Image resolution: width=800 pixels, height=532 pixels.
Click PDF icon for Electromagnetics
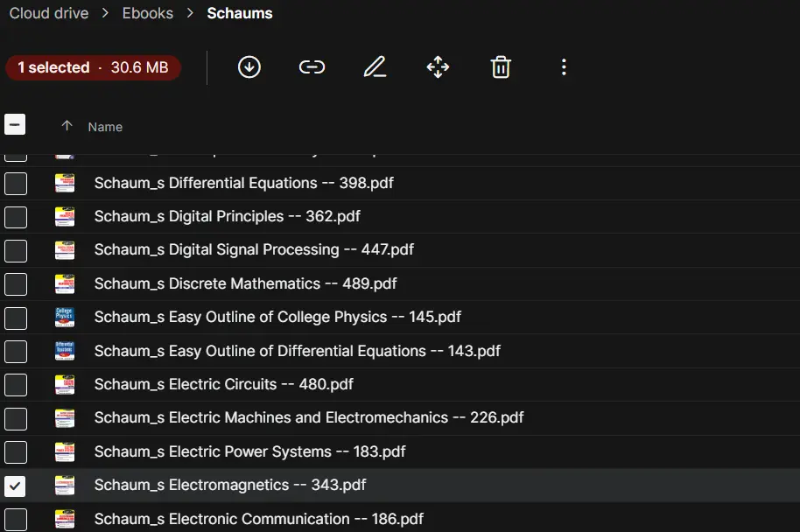65,485
